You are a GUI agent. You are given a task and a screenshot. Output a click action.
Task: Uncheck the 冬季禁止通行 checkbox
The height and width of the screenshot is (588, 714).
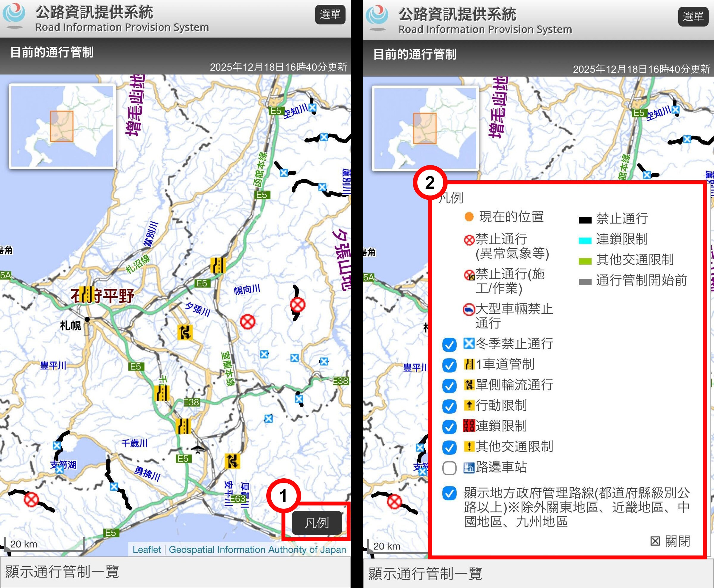coord(449,344)
